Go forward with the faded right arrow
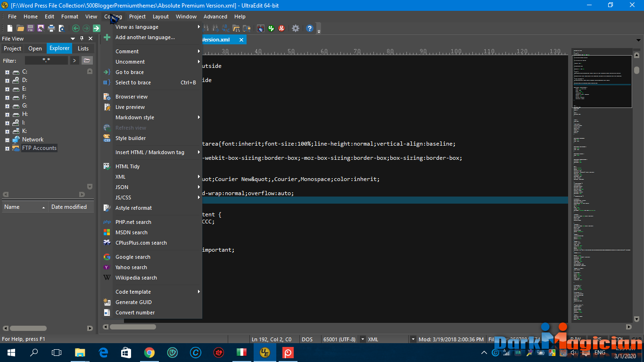The width and height of the screenshot is (644, 362). [x=86, y=28]
